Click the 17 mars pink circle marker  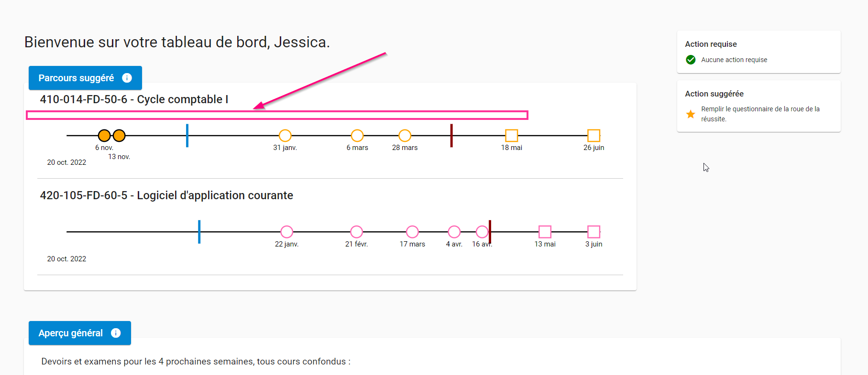412,232
